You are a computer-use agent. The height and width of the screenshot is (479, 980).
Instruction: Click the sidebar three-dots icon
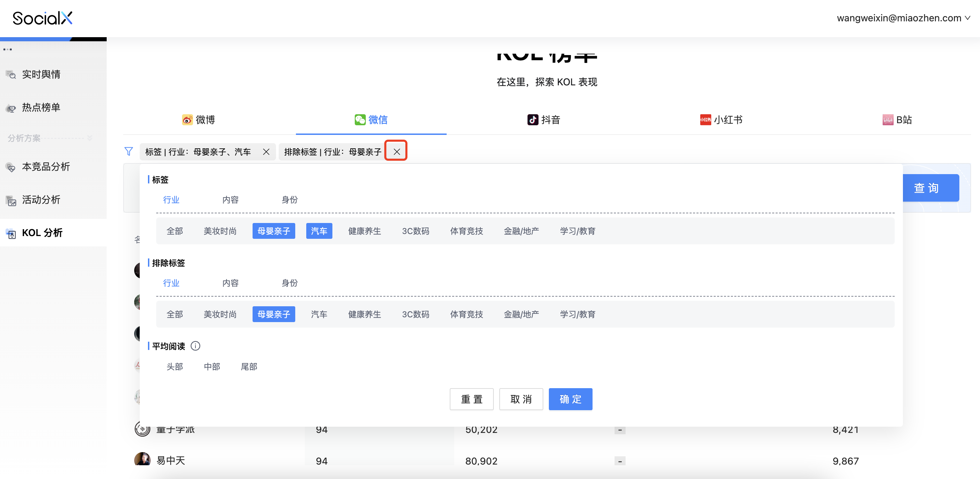pyautogui.click(x=8, y=50)
